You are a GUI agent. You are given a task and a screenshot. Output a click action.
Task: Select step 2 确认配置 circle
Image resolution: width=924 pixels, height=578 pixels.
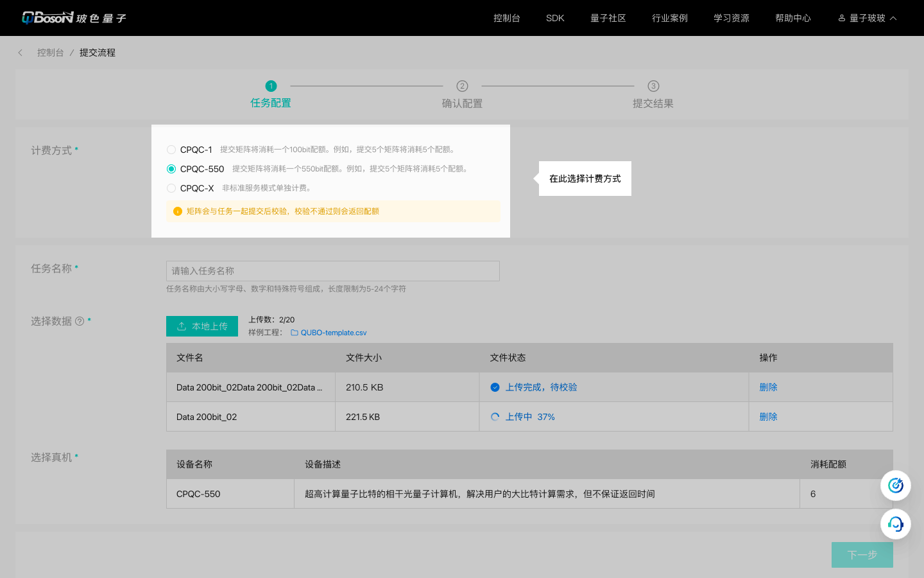[x=462, y=86]
